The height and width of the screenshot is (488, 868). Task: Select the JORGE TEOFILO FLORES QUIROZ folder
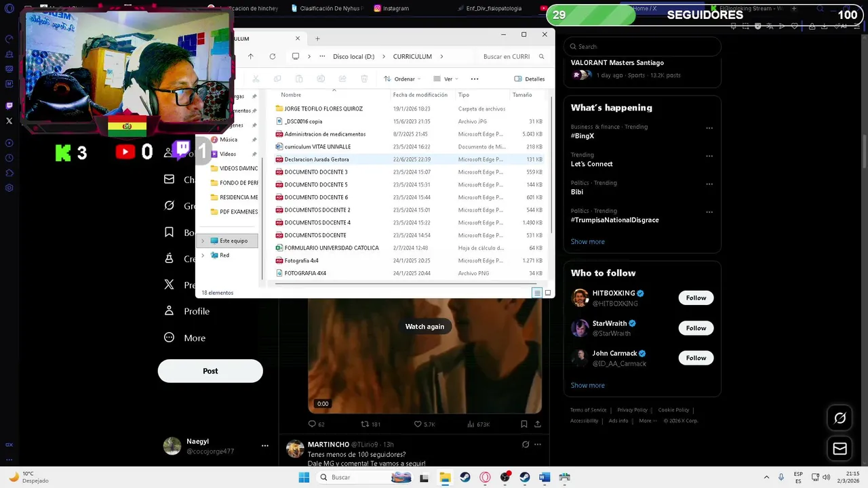[x=410, y=108]
